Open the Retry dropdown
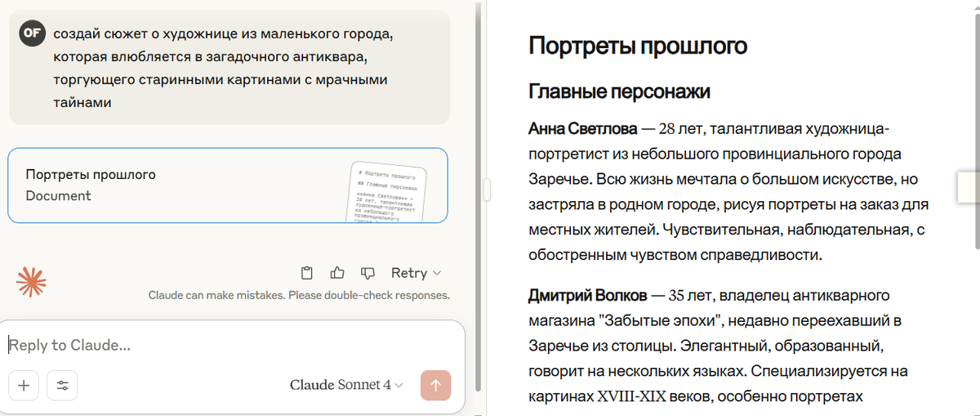This screenshot has height=416, width=980. [416, 273]
